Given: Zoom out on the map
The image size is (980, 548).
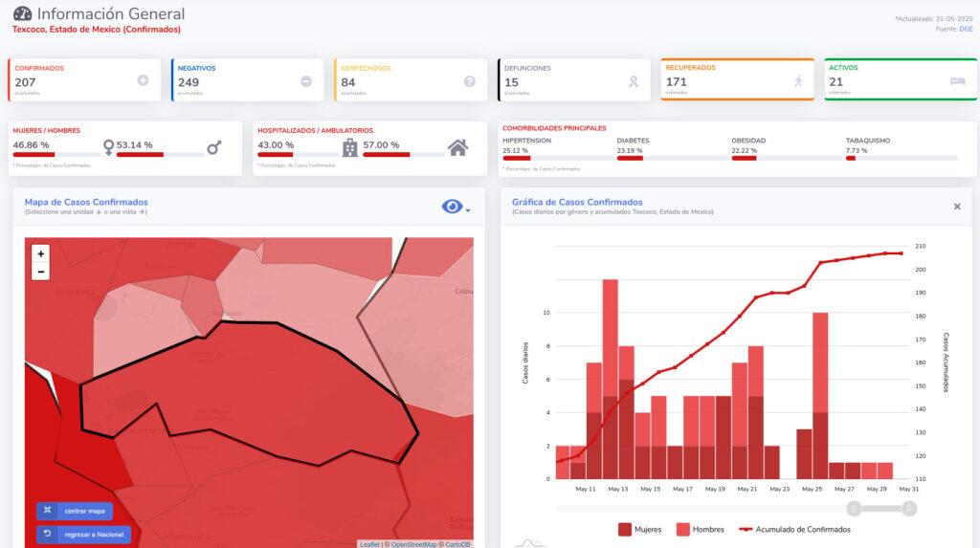Looking at the screenshot, I should tap(40, 272).
